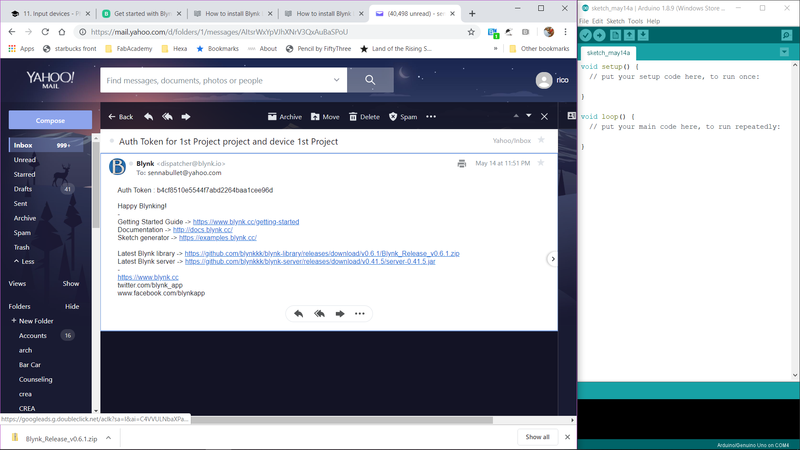This screenshot has width=800, height=450.
Task: Click the Compose button
Action: tap(50, 120)
